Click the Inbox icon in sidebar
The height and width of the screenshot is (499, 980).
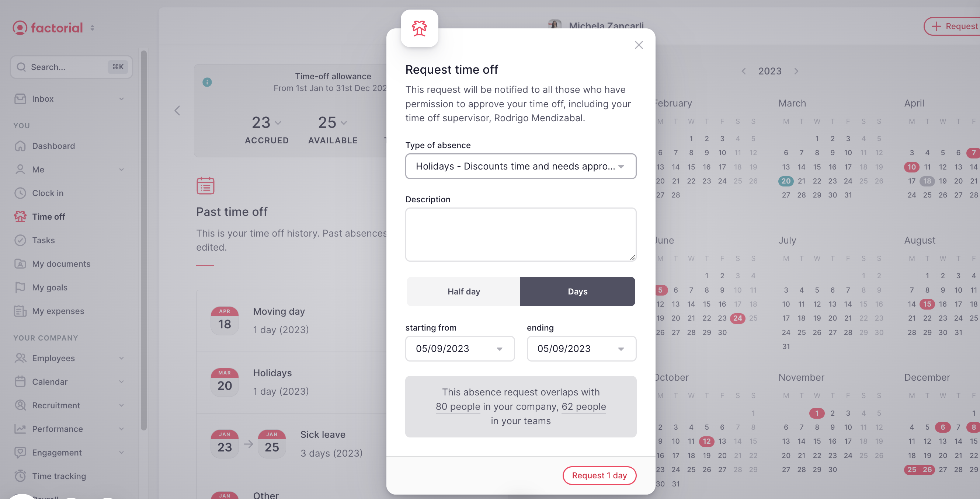coord(19,99)
